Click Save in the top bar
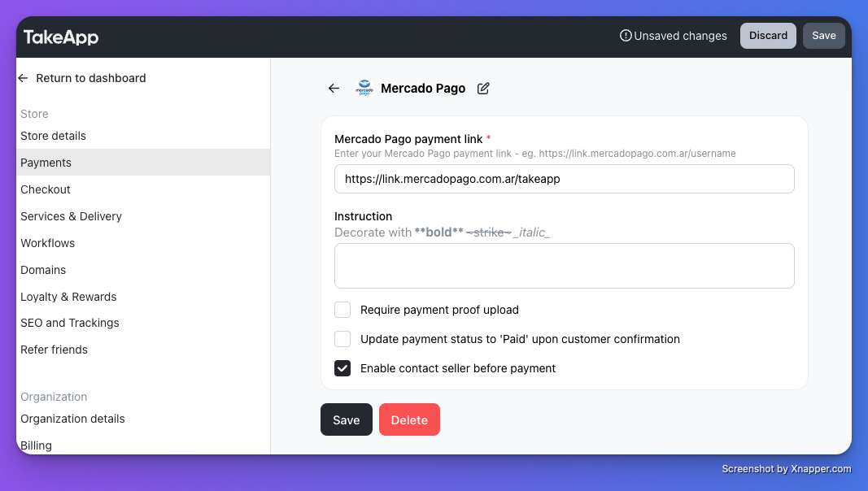The height and width of the screenshot is (491, 868). (824, 36)
